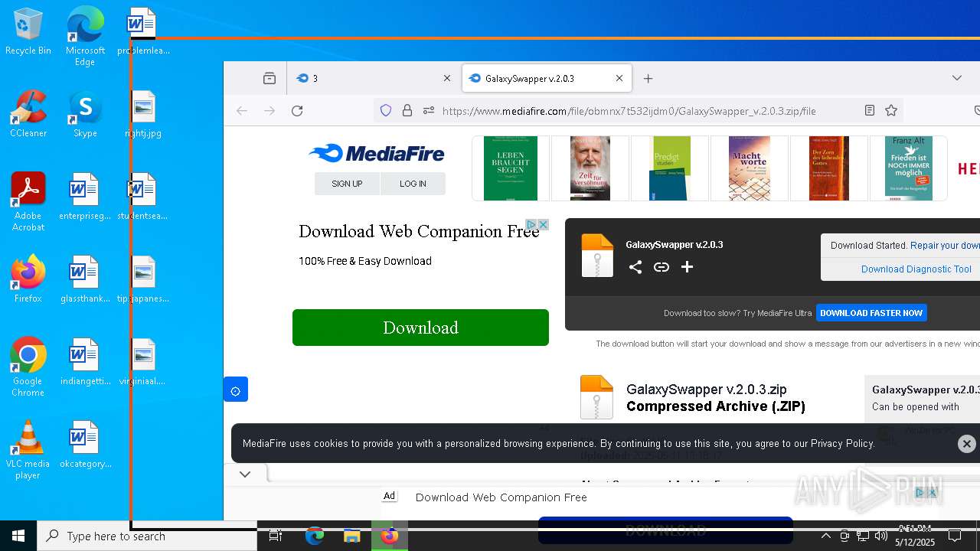
Task: Show hidden system tray icons
Action: 826,536
